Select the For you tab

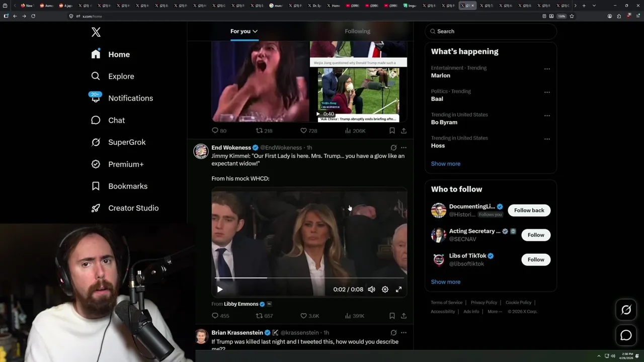(x=244, y=31)
